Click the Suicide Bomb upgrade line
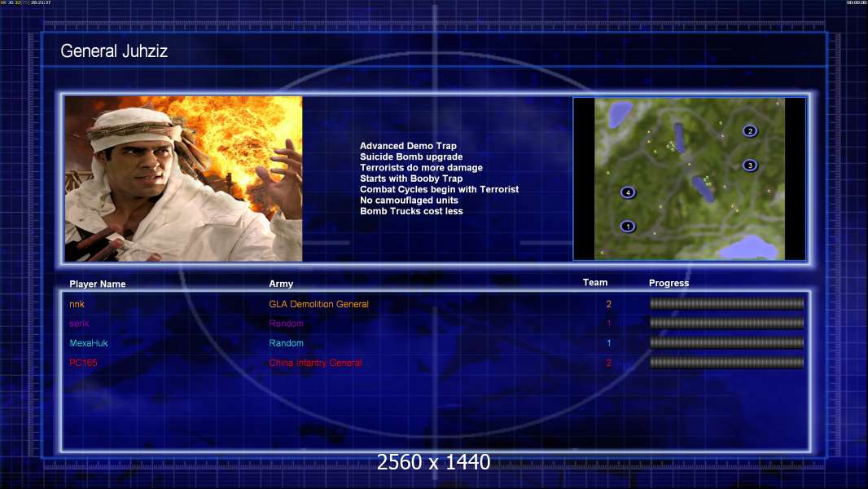This screenshot has width=868, height=489. pyautogui.click(x=411, y=156)
